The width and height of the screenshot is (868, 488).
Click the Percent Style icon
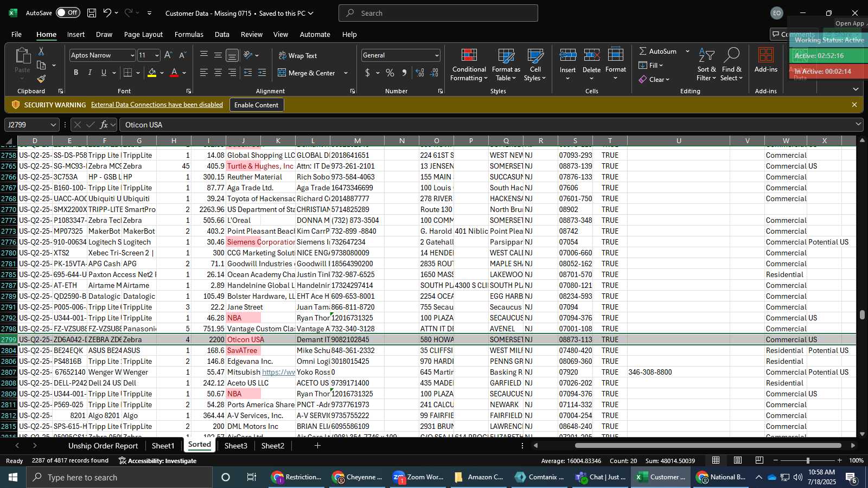tap(390, 73)
